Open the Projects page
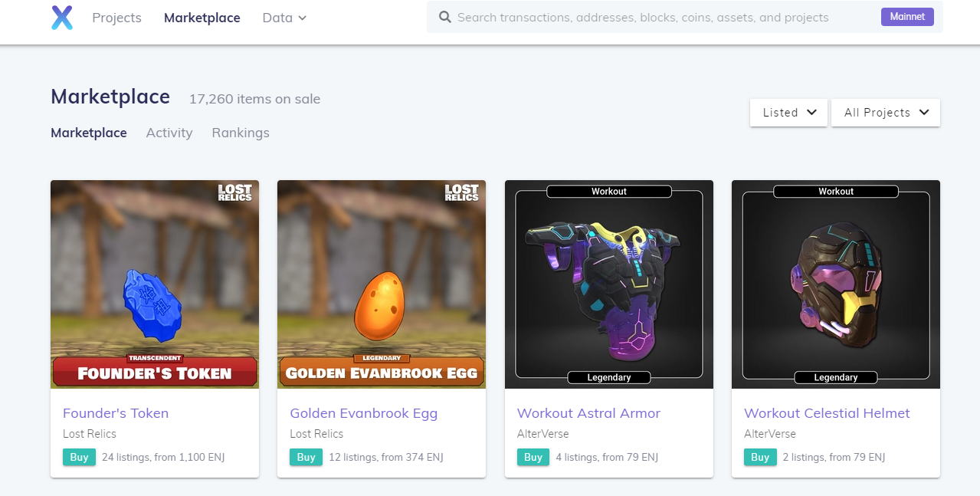 click(x=116, y=18)
